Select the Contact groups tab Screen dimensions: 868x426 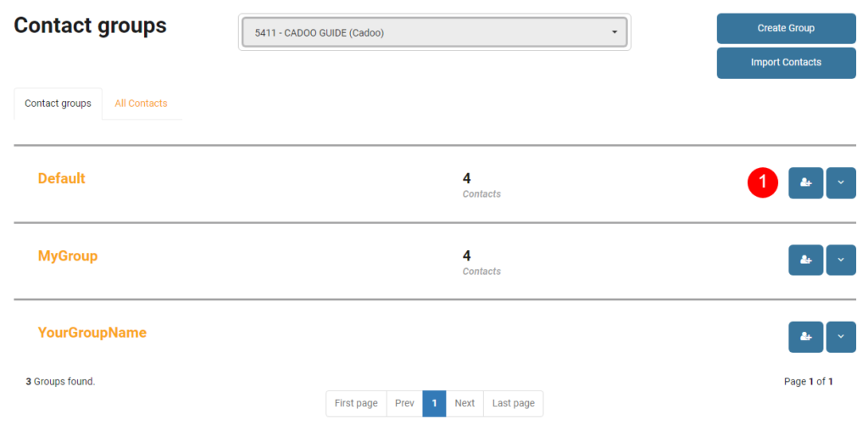click(x=58, y=104)
